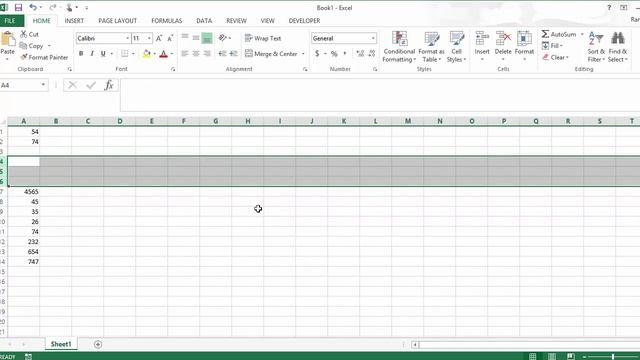The width and height of the screenshot is (640, 360).
Task: Center text horizontally
Action: (x=196, y=53)
